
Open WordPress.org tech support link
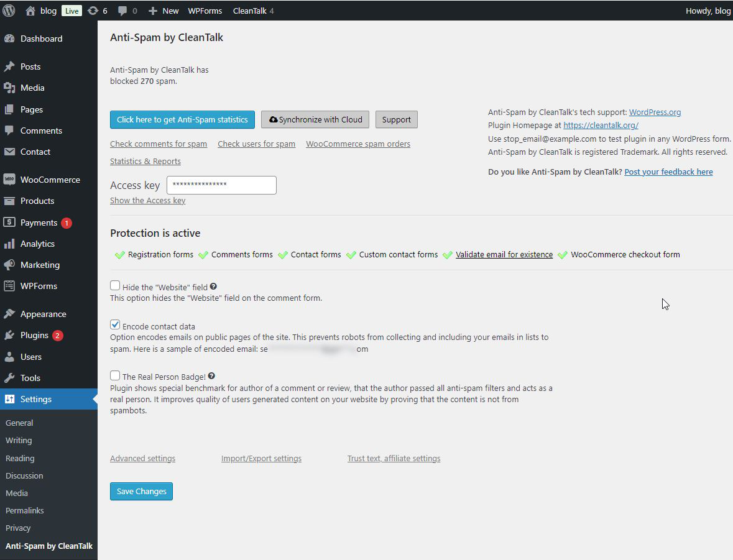pyautogui.click(x=655, y=112)
